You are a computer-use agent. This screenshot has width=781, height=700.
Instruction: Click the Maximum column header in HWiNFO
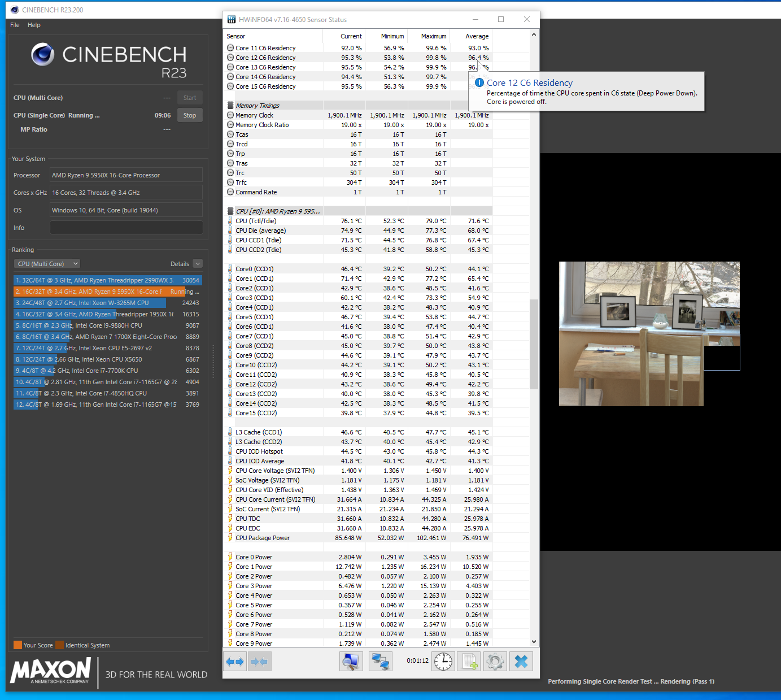(x=429, y=36)
